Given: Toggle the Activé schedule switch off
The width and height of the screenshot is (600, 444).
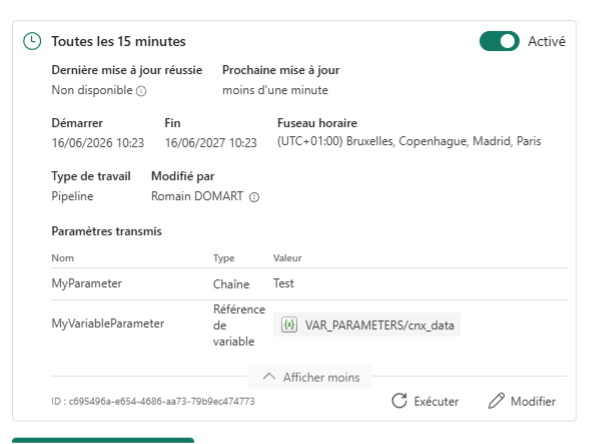Looking at the screenshot, I should tap(499, 41).
